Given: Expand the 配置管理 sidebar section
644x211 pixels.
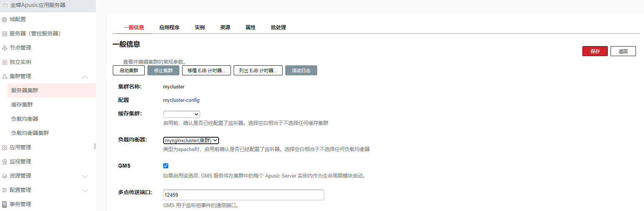Looking at the screenshot, I should point(85,190).
